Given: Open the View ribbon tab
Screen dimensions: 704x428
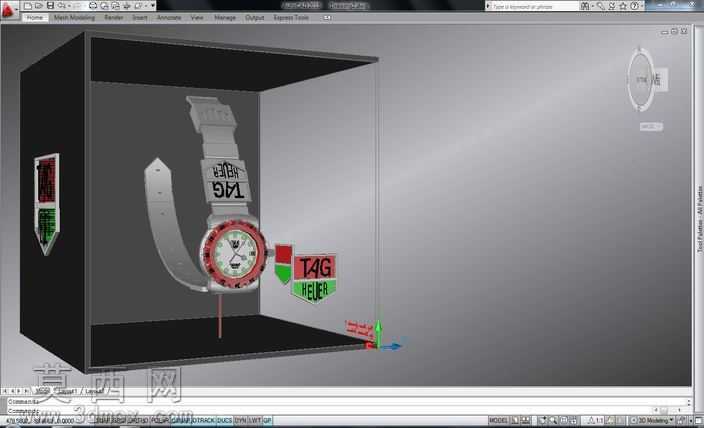Looking at the screenshot, I should (197, 18).
